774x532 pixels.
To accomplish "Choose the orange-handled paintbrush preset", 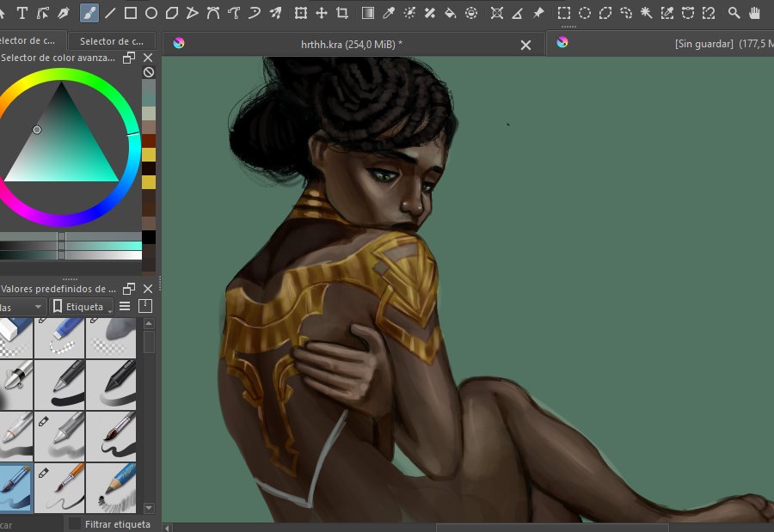I will (x=59, y=488).
